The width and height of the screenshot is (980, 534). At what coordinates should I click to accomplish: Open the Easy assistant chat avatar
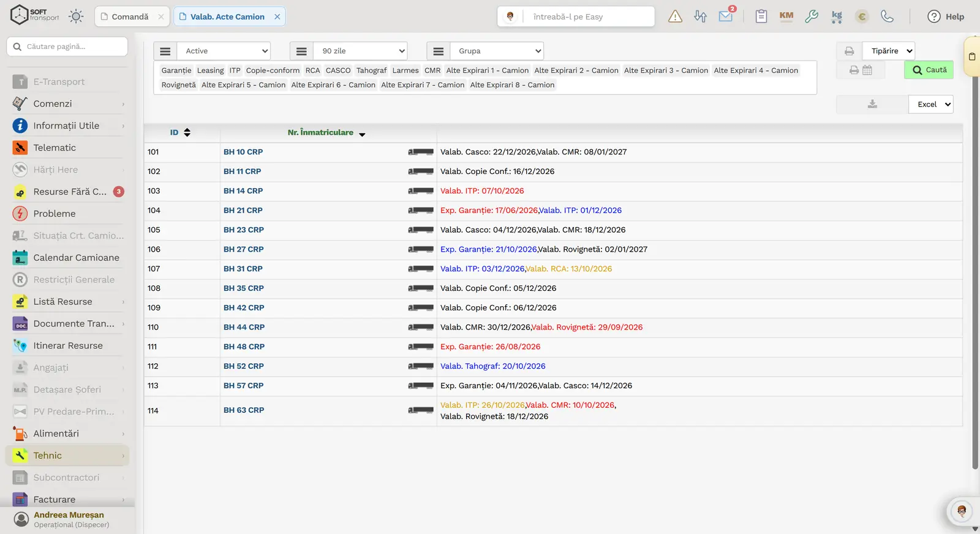[x=962, y=511]
